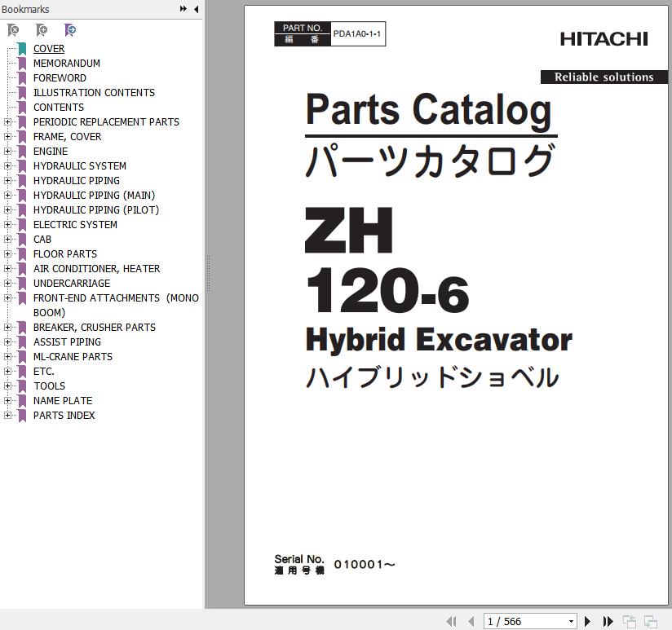Go to the next page
Image resolution: width=672 pixels, height=630 pixels.
click(587, 621)
